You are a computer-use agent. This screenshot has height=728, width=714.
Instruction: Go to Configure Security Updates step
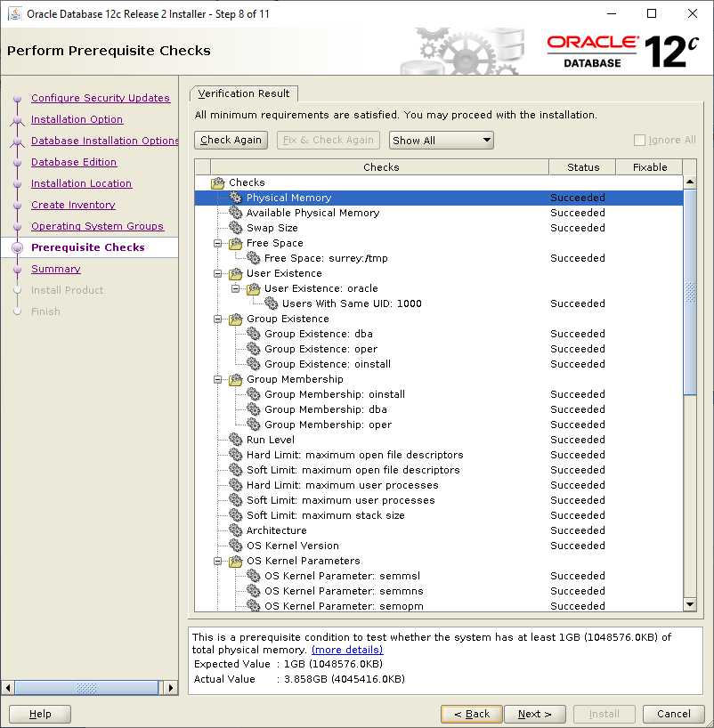click(x=101, y=98)
